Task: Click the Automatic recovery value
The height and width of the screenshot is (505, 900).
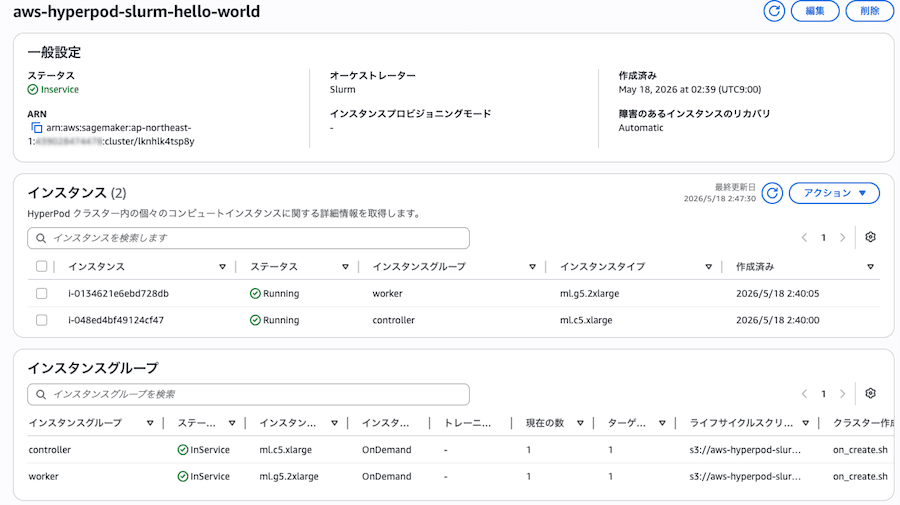Action: pos(641,128)
